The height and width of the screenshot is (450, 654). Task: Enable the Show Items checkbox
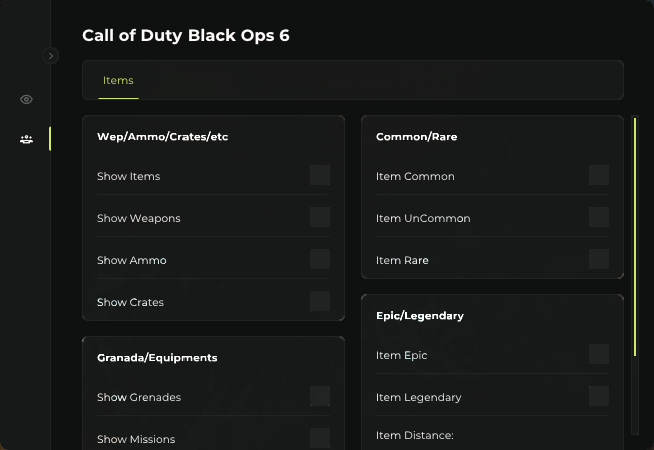[320, 175]
